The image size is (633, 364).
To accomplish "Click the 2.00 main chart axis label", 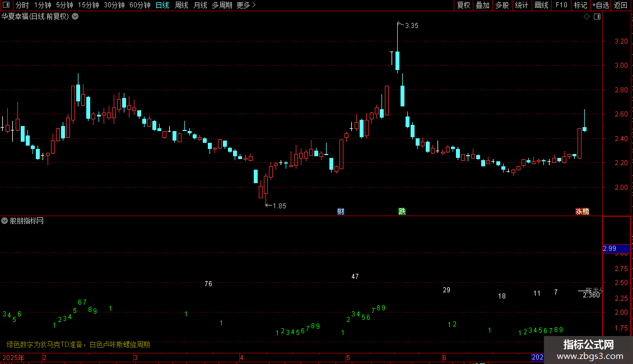I will coord(621,187).
